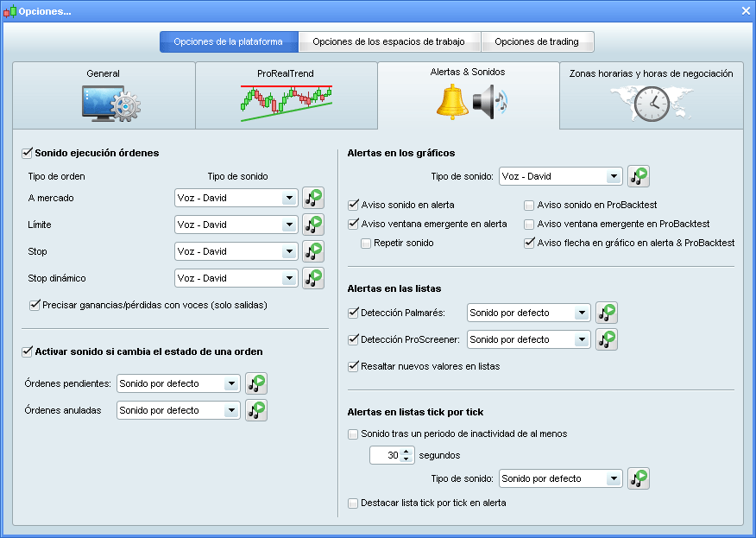Play test sound for Stop dinámico order
756x538 pixels.
(313, 278)
